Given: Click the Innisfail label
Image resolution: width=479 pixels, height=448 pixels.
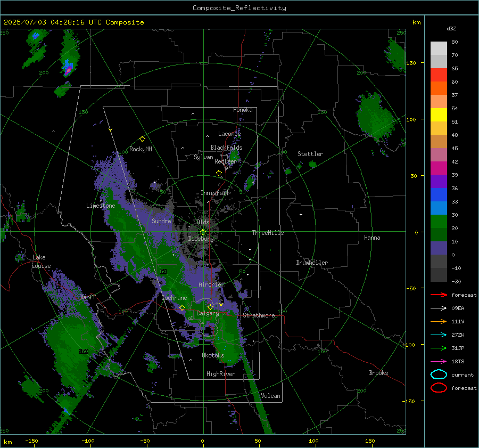Looking at the screenshot, I should [215, 193].
